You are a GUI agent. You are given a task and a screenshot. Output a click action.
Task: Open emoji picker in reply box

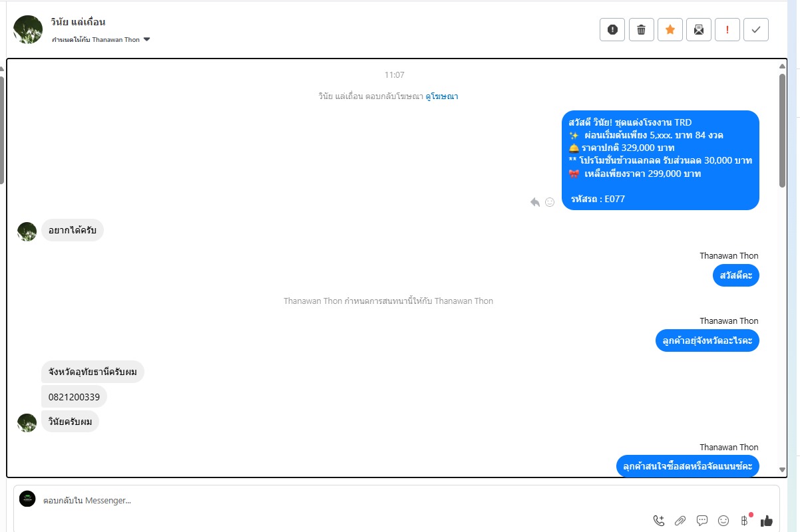[x=723, y=521]
